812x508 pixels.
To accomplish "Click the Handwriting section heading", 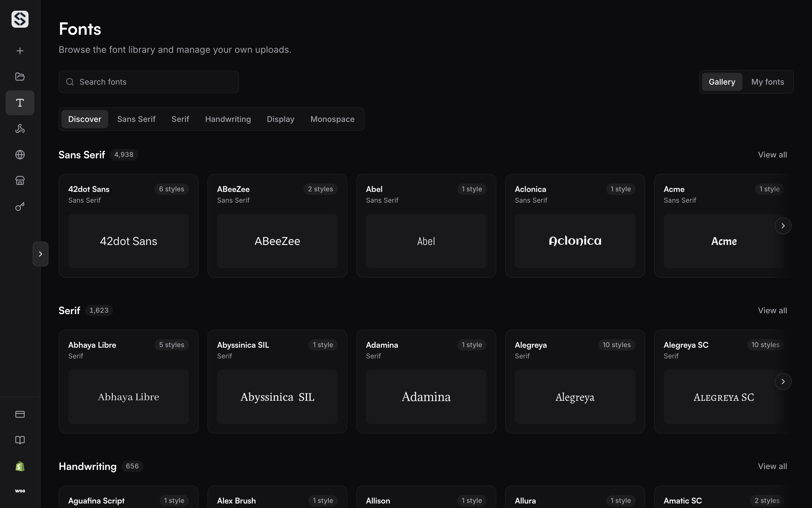I will click(x=88, y=466).
